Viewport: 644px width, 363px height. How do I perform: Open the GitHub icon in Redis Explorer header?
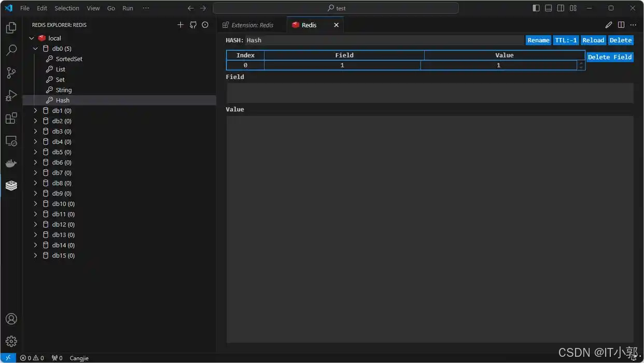pos(193,25)
